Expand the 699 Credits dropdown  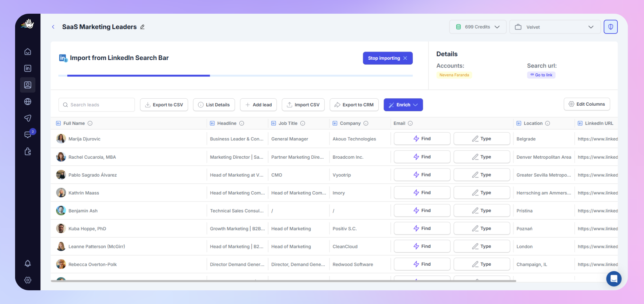(478, 27)
